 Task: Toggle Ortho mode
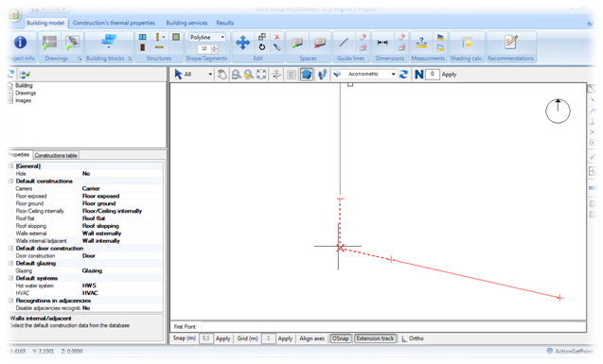tap(413, 338)
